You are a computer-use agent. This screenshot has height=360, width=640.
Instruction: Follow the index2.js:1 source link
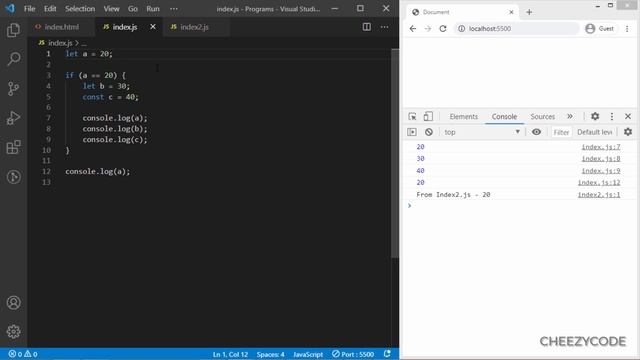click(599, 195)
